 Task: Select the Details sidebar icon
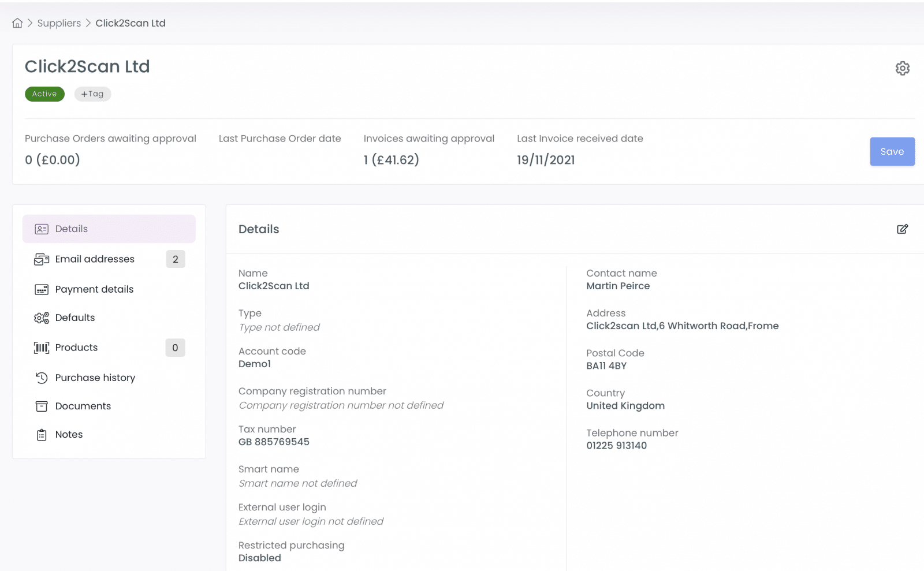tap(42, 229)
